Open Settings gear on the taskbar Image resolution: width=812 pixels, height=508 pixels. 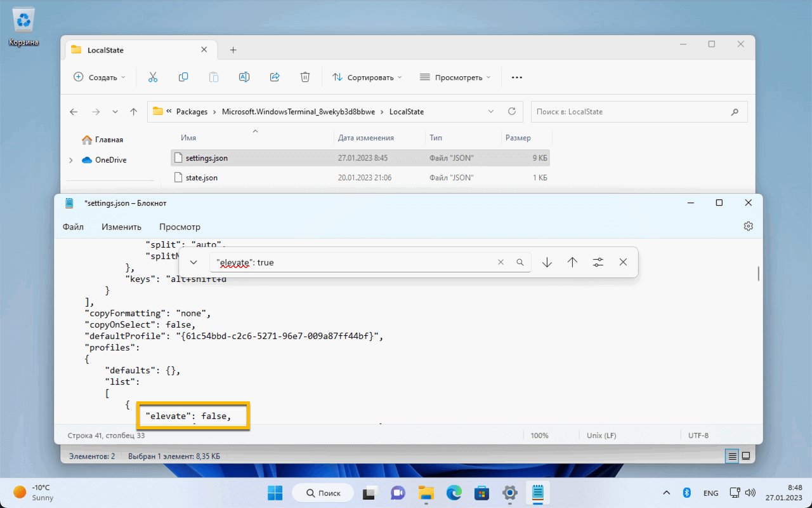coord(509,493)
